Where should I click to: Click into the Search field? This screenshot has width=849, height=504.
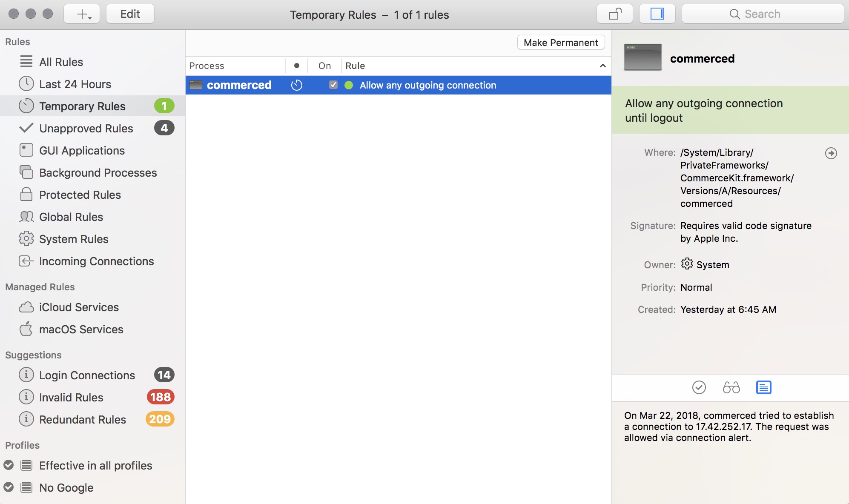click(x=763, y=14)
